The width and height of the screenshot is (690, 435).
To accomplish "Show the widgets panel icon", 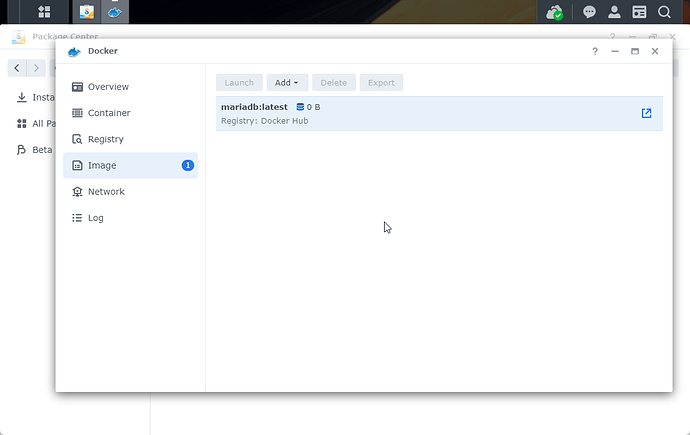I will click(639, 12).
